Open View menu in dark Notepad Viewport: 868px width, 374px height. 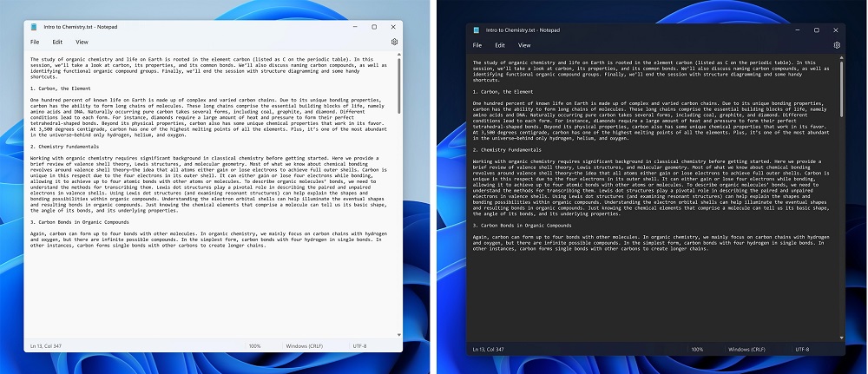point(523,45)
